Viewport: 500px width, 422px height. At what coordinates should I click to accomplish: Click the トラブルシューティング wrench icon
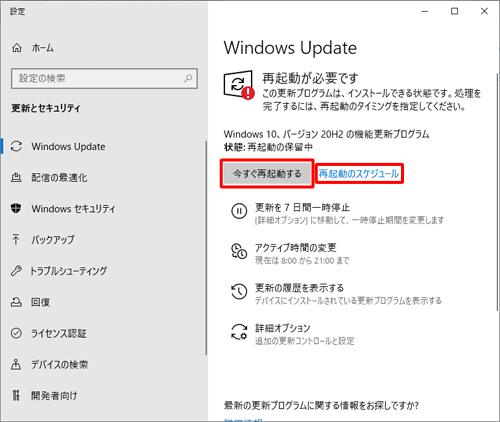coord(16,271)
